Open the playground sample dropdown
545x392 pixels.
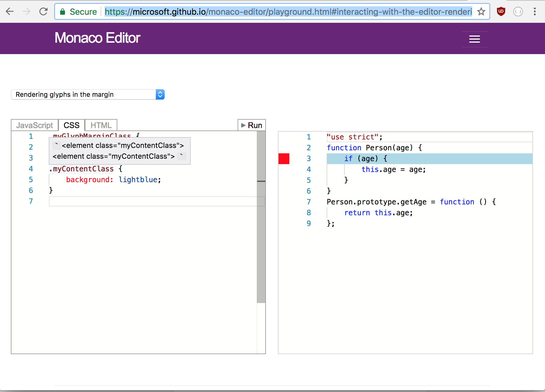[88, 94]
